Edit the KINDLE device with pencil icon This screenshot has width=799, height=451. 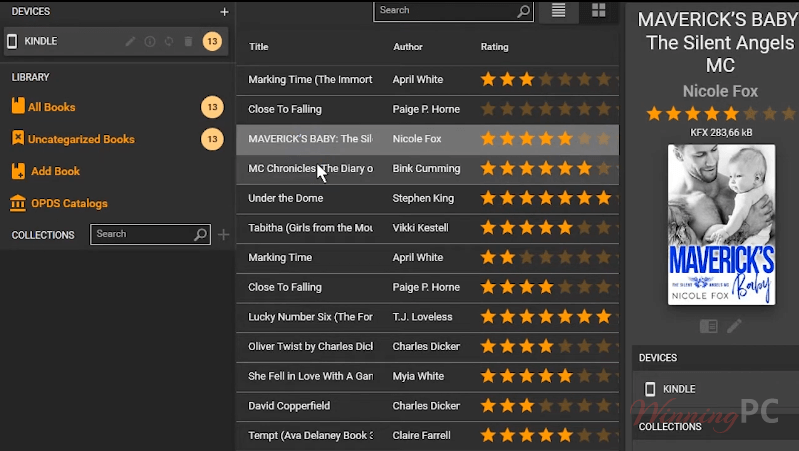(x=130, y=41)
